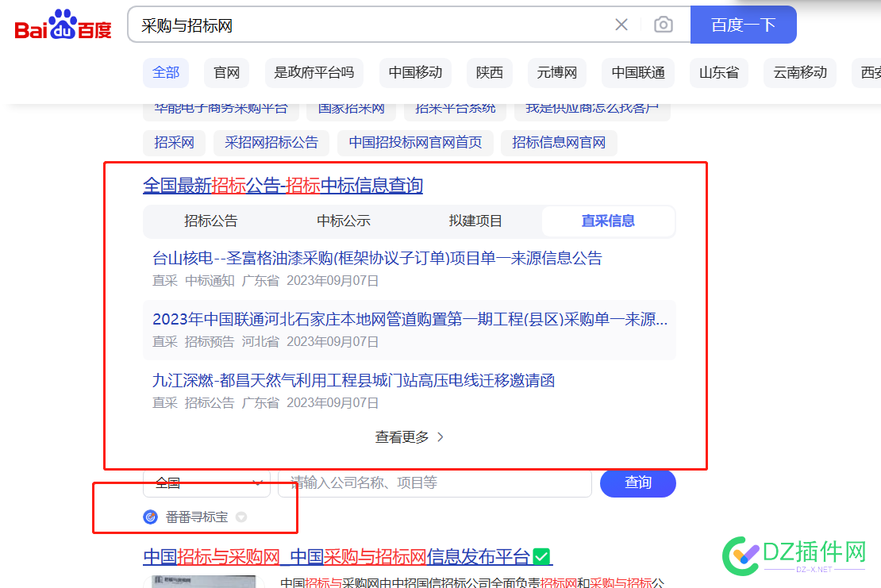Open the 全国 region dropdown
Screen dimensions: 881x588
pos(206,483)
